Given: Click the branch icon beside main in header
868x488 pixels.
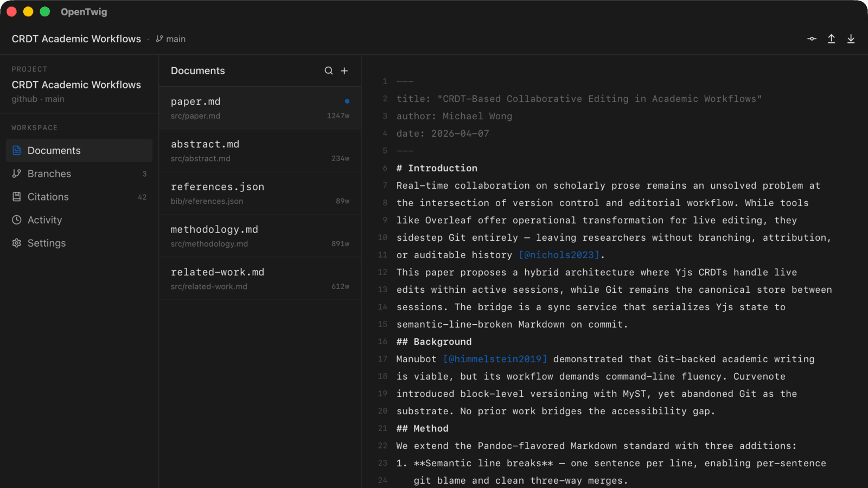Looking at the screenshot, I should (x=159, y=39).
